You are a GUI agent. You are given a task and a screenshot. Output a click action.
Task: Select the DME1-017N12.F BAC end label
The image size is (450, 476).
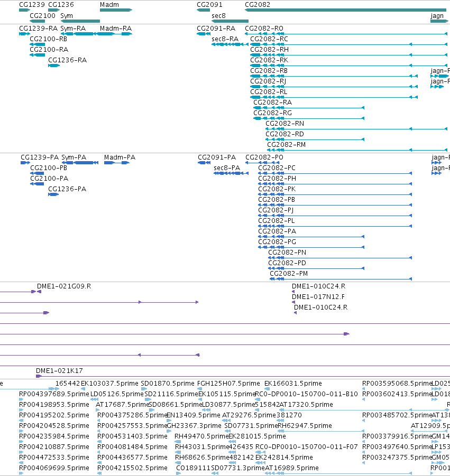coord(318,296)
